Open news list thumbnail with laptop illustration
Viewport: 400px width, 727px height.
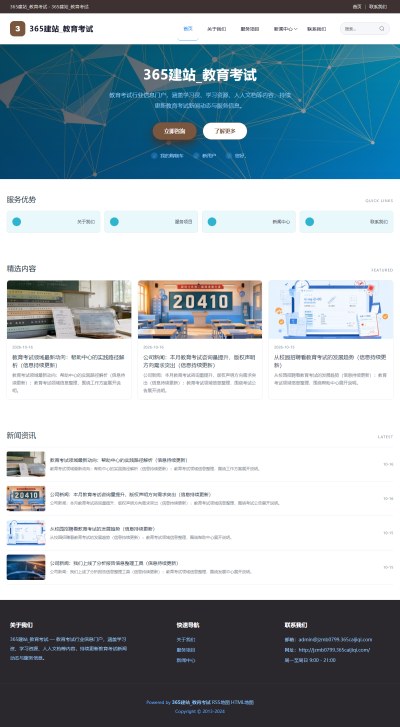[26, 533]
